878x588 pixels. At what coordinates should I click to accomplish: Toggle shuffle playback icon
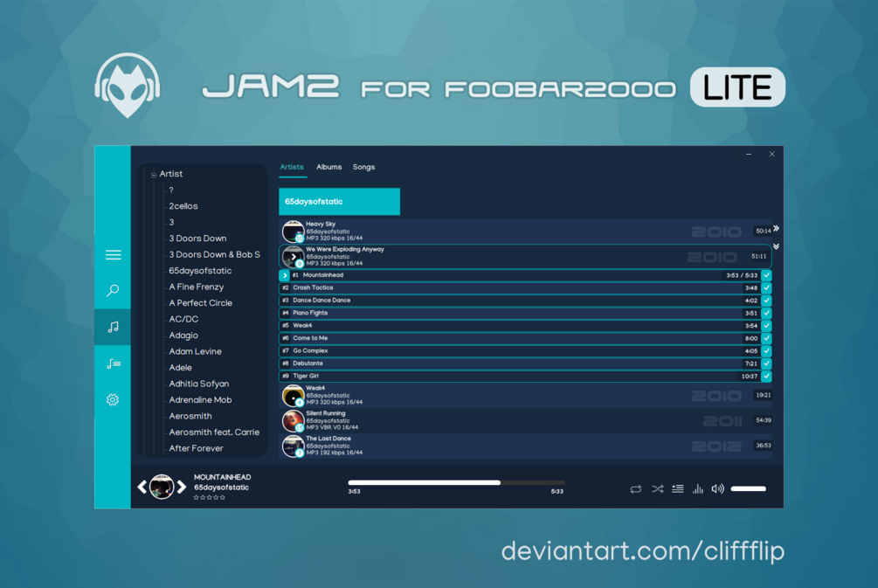coord(657,489)
